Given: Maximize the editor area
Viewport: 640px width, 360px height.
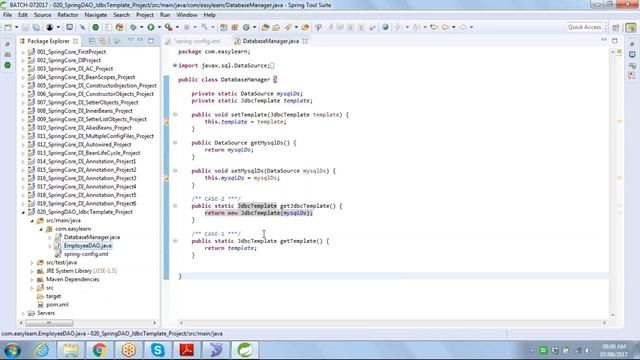Looking at the screenshot, I should tap(615, 40).
